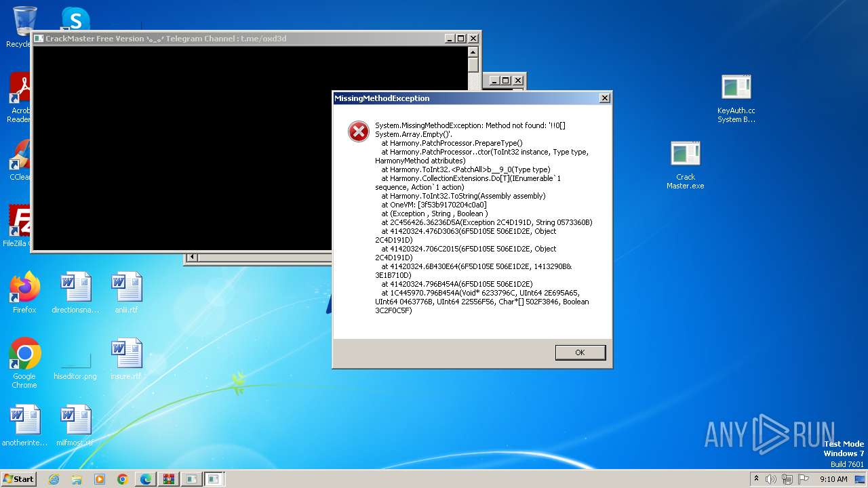Open the Start menu
This screenshot has height=488, width=868.
(18, 479)
